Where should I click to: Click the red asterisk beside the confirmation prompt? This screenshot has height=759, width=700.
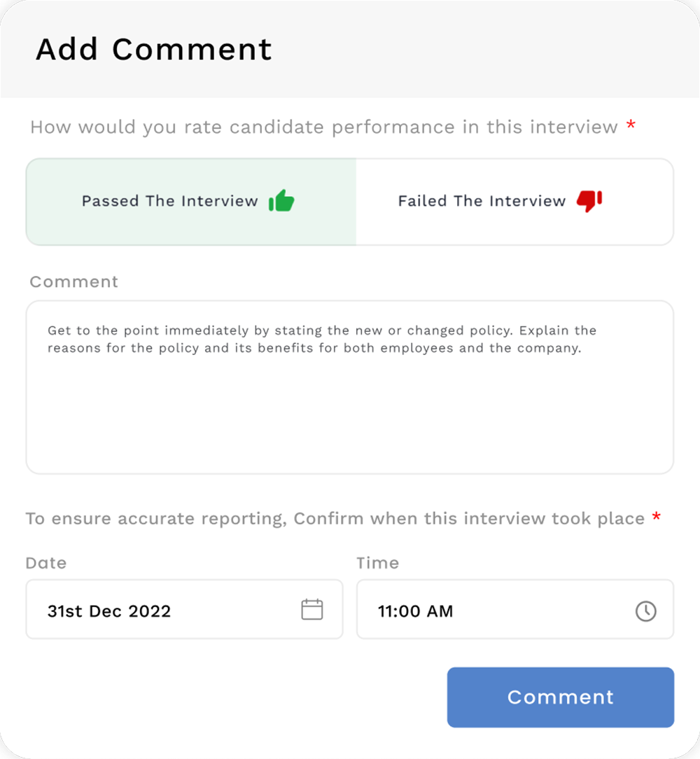point(656,518)
